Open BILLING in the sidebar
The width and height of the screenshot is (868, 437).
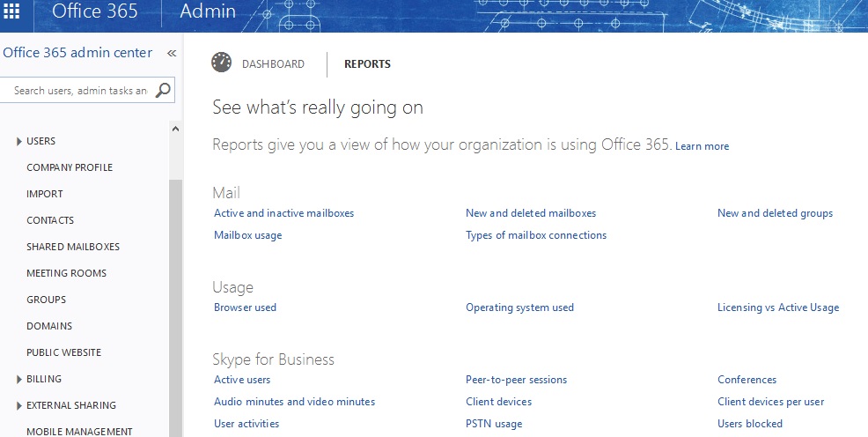coord(44,380)
